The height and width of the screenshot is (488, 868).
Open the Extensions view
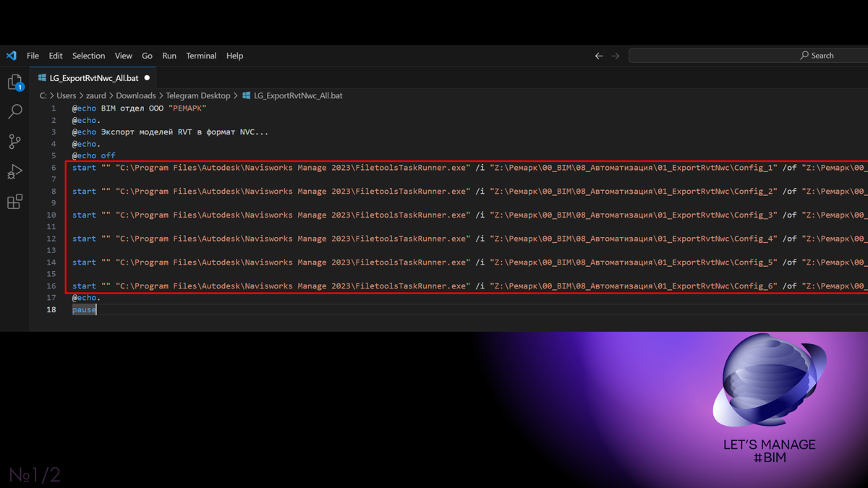(x=14, y=201)
